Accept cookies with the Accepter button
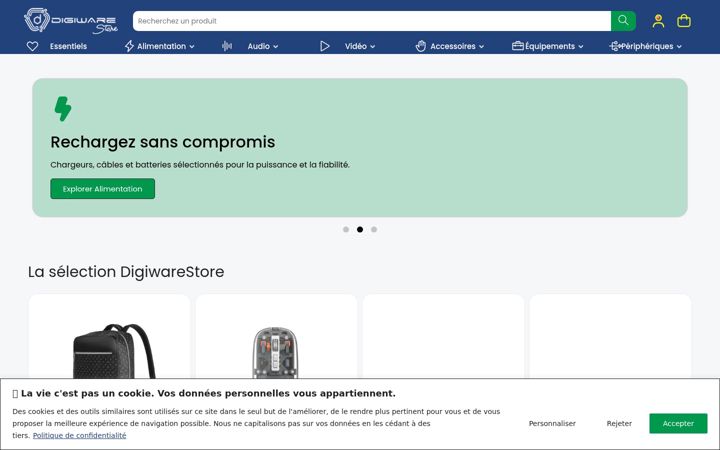 678,423
